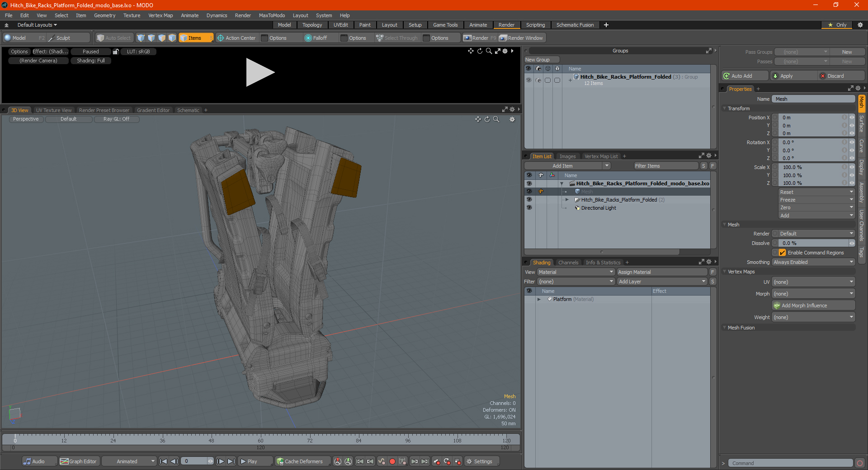The image size is (868, 470).
Task: Activate Items selection mode
Action: (195, 38)
